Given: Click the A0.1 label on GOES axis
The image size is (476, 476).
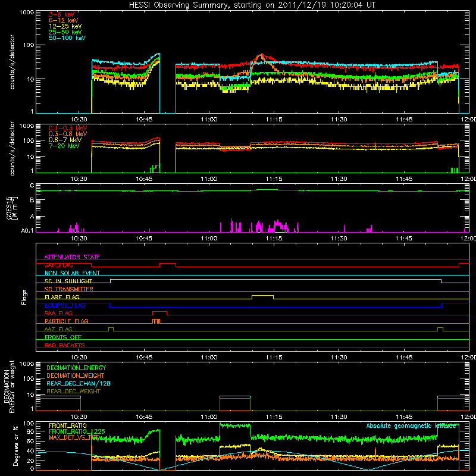Looking at the screenshot, I should point(27,230).
